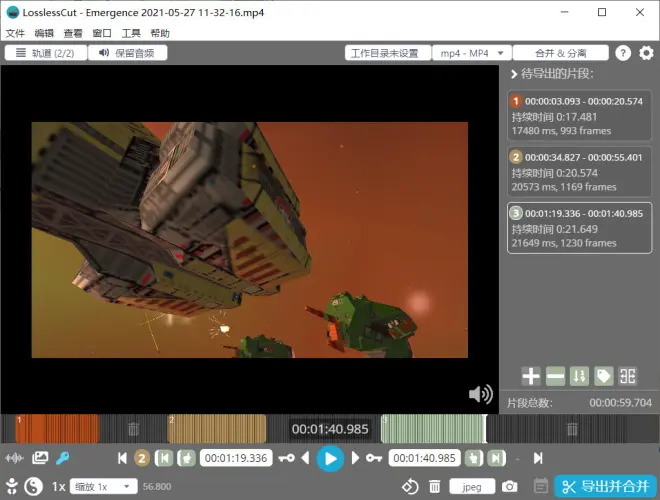Click the trash icon after timeline segment 3
Viewport: 660px width, 500px height.
coord(572,429)
